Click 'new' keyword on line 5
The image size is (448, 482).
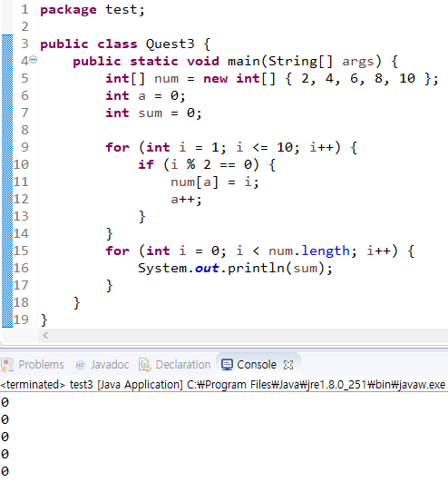coord(216,79)
